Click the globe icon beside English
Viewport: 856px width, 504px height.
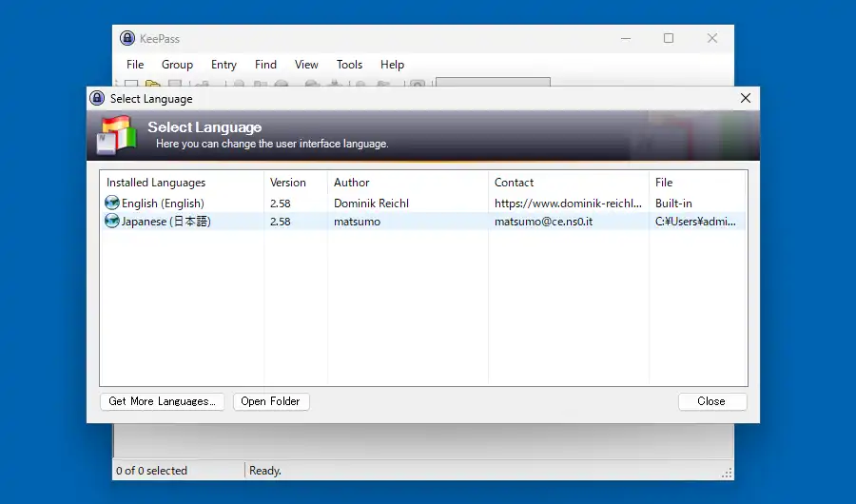point(112,203)
